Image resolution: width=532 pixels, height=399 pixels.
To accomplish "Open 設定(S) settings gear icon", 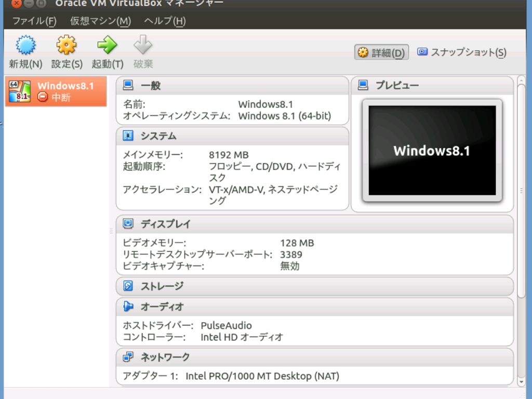I will [x=66, y=45].
